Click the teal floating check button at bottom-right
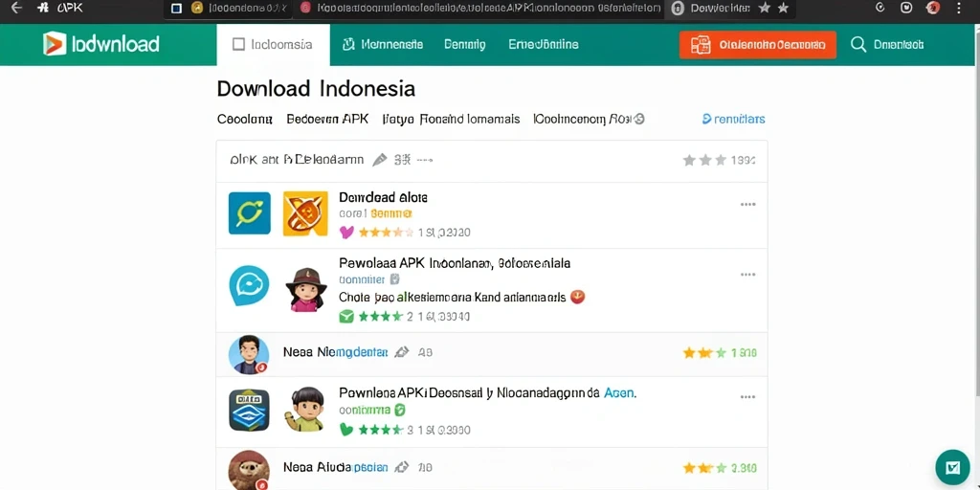Viewport: 980px width, 490px height. 952,467
